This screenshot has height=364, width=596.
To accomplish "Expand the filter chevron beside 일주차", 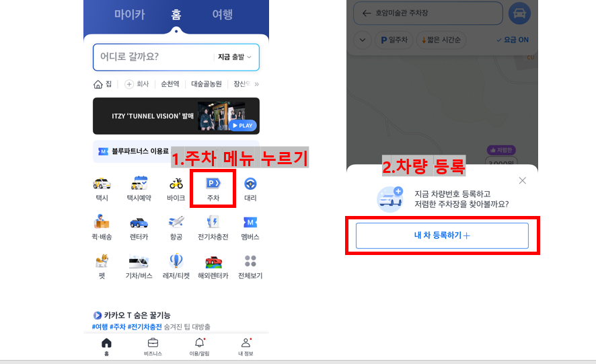I will (363, 40).
